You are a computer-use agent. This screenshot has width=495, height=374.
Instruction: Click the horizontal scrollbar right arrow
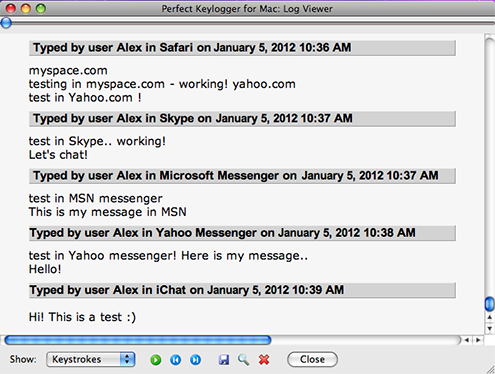(478, 340)
